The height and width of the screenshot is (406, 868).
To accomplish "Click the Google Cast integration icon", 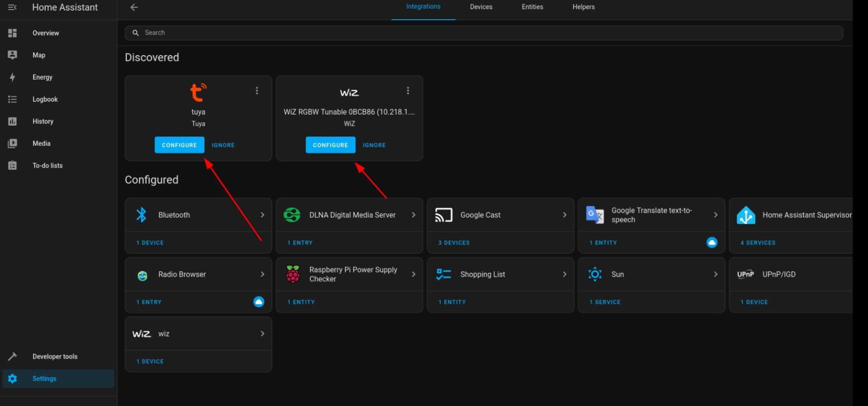I will coord(443,215).
